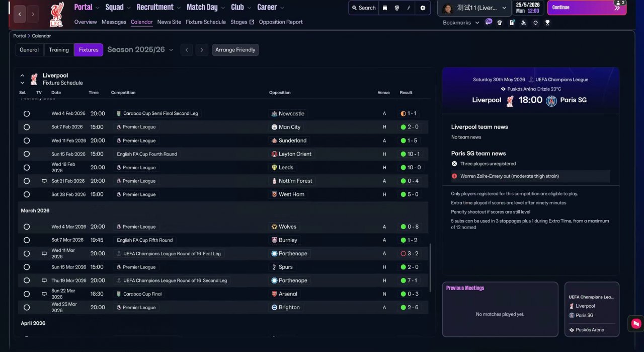Click the TV icon for Nott'm Forest match
Viewport: 644px width, 352px height.
pos(44,181)
